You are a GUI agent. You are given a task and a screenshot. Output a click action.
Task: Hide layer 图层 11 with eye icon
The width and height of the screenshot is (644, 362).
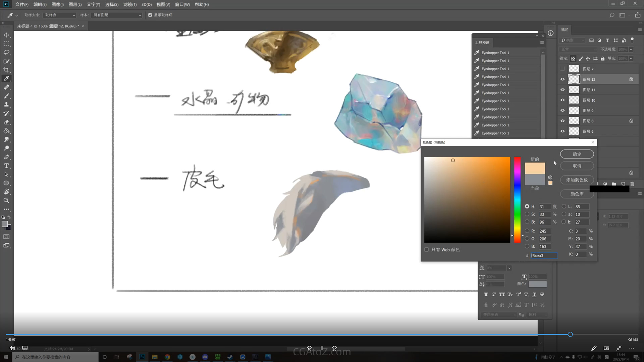(x=562, y=90)
